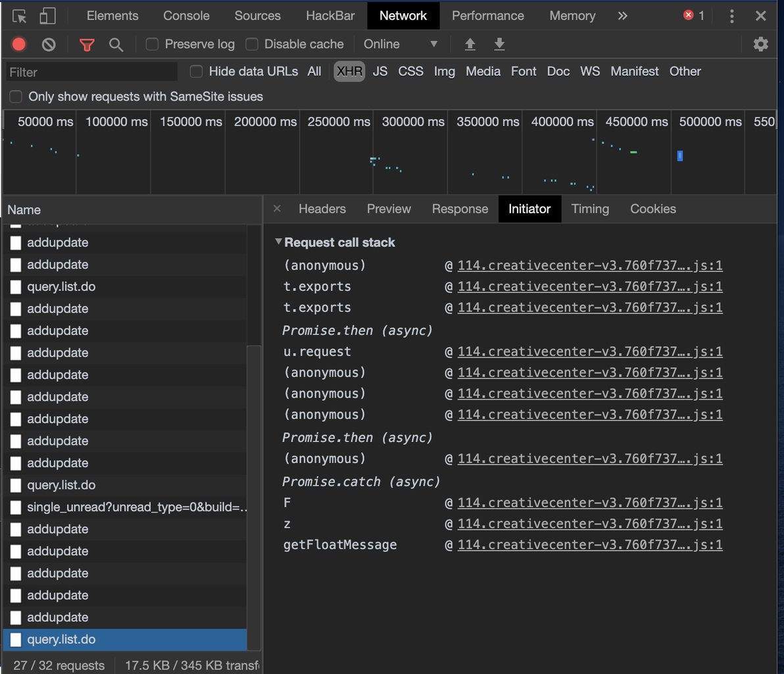Select the WS request type filter
This screenshot has height=674, width=784.
pyautogui.click(x=589, y=71)
